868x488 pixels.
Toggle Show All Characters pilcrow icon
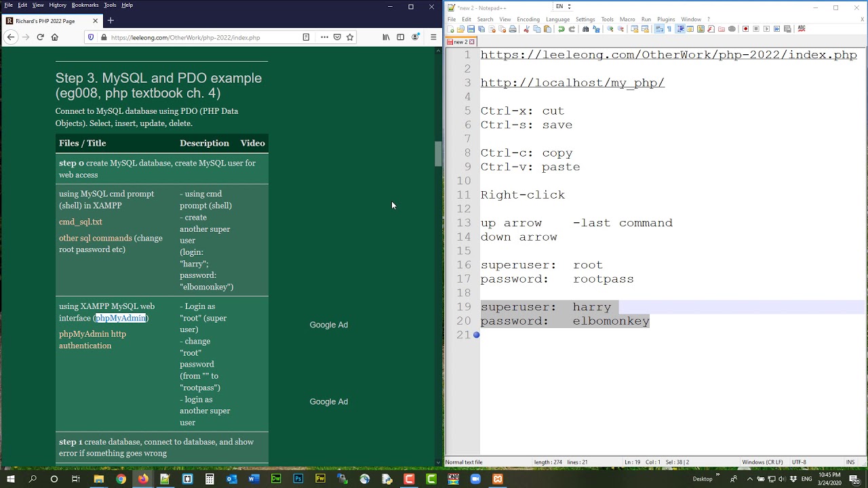[x=669, y=29]
